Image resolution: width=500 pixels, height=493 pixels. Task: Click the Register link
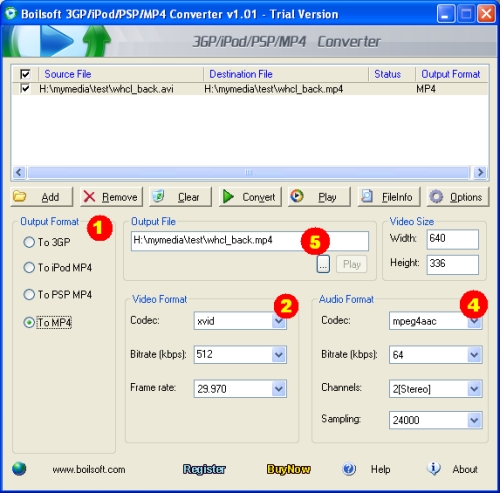tap(204, 469)
